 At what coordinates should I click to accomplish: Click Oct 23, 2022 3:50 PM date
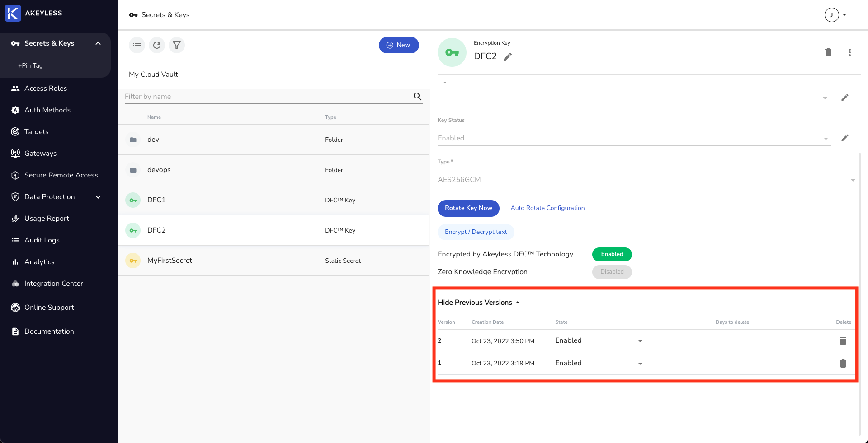coord(503,341)
